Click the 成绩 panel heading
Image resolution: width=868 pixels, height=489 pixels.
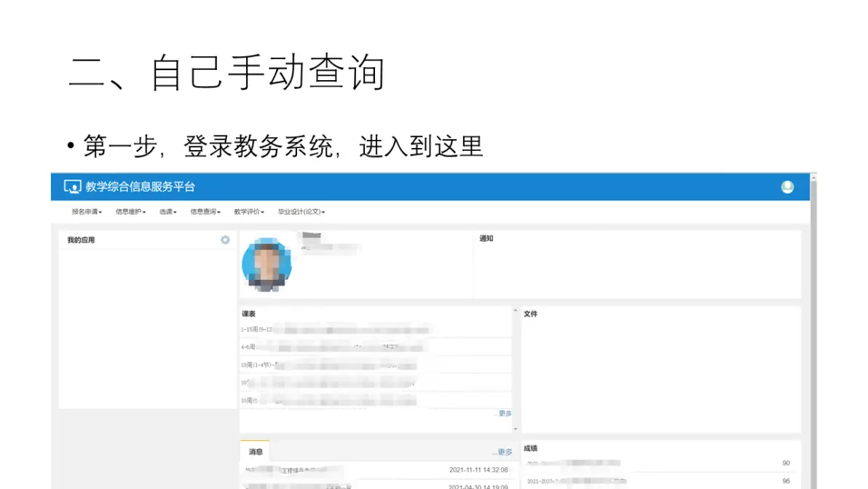pyautogui.click(x=530, y=448)
